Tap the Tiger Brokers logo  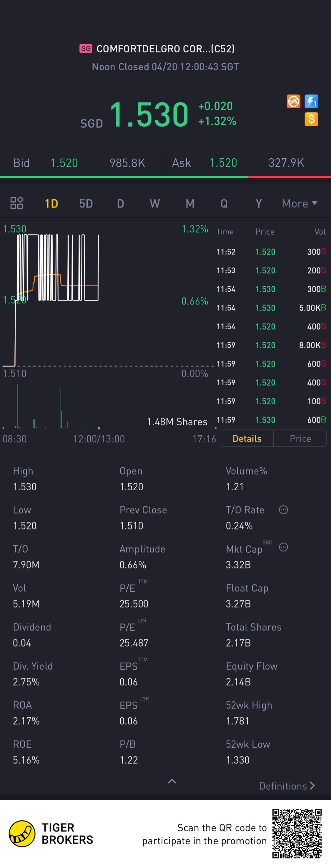click(x=22, y=834)
